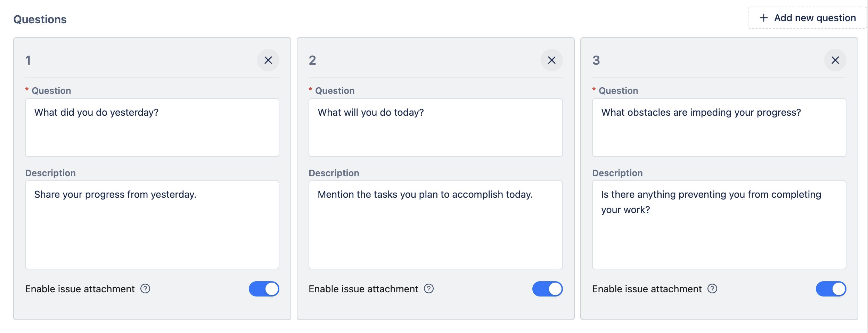
Task: Click the Questions section heading
Action: 40,19
